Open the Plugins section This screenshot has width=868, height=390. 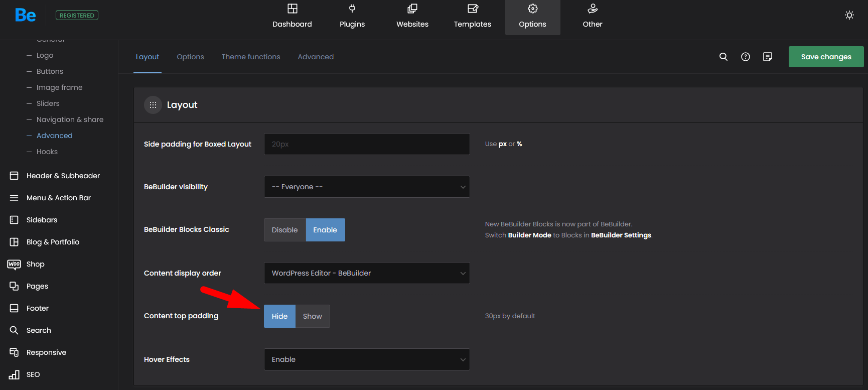(x=352, y=17)
